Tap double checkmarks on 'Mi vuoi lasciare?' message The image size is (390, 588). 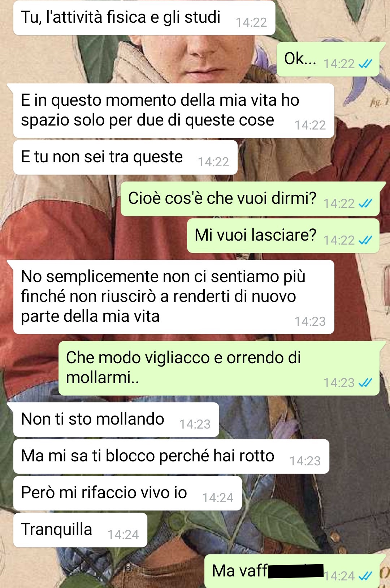click(365, 240)
